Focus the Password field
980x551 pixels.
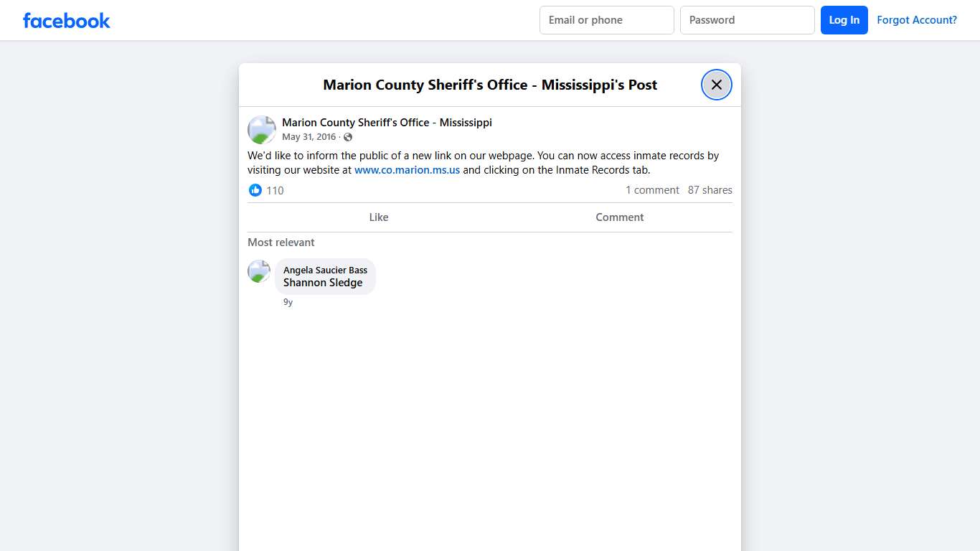coord(747,20)
